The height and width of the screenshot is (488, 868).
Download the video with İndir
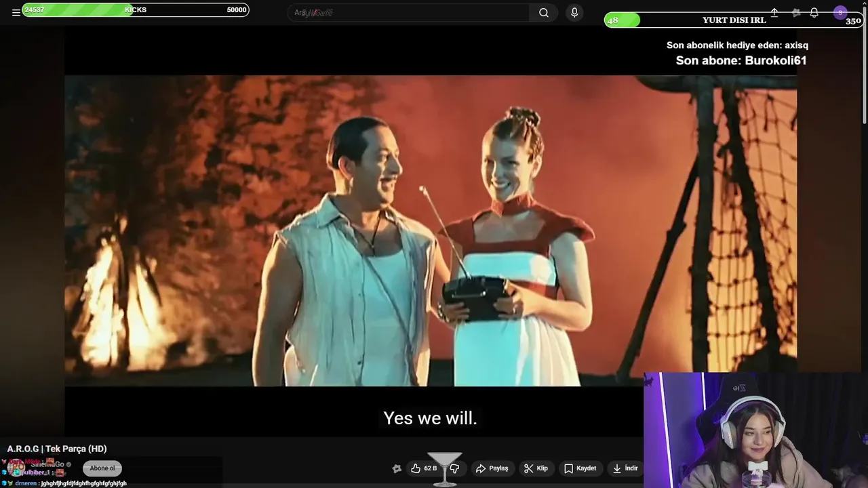tap(625, 468)
